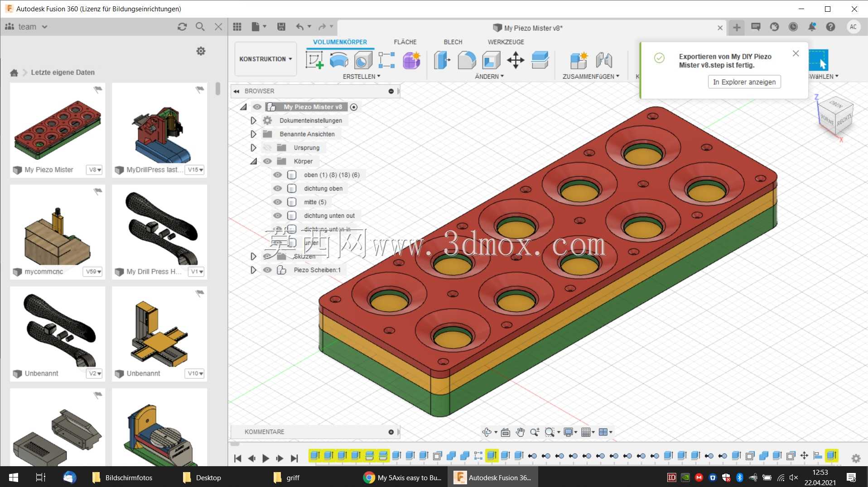Hide the 'mitte (5)' body
This screenshot has width=868, height=487.
pos(278,202)
